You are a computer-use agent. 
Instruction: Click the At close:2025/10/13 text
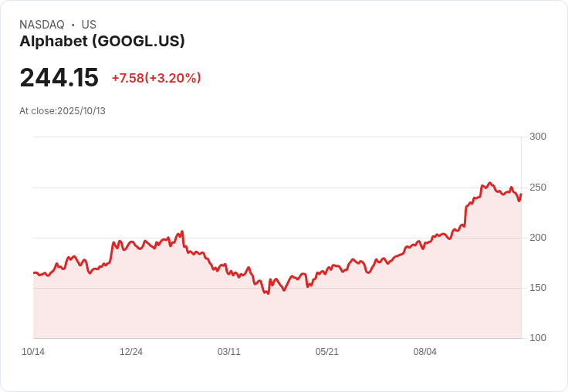[x=63, y=111]
